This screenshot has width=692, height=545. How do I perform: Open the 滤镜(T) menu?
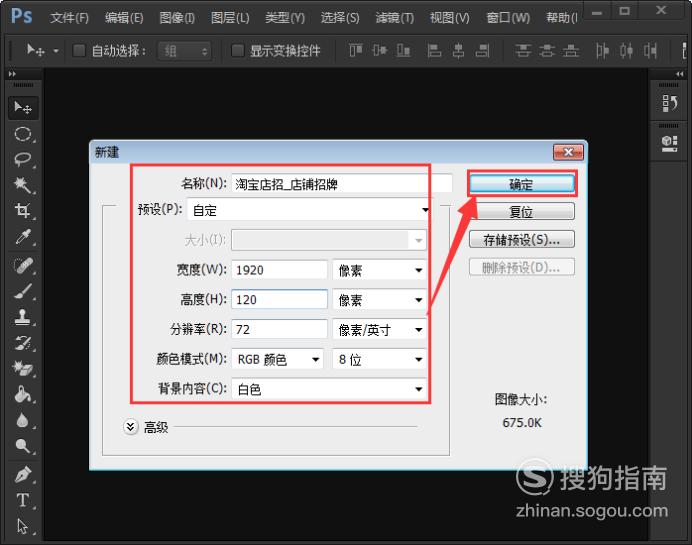click(x=395, y=18)
